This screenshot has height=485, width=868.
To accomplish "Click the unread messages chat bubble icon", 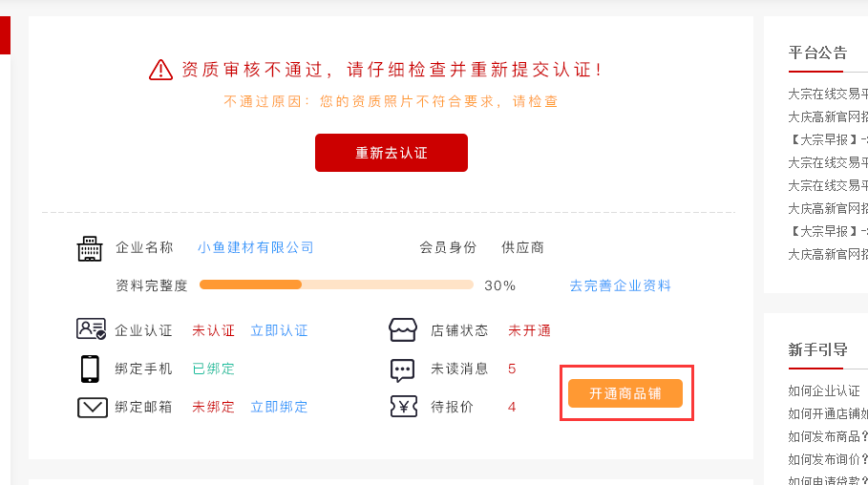I will (402, 369).
